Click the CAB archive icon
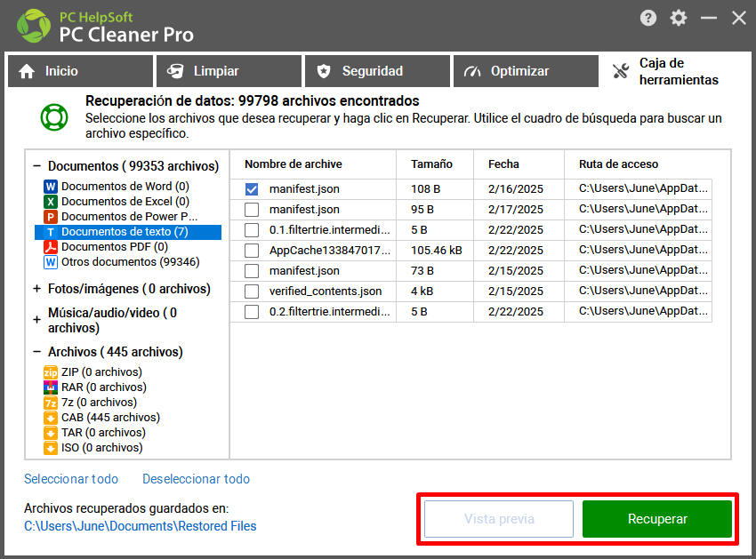Image resolution: width=756 pixels, height=559 pixels. [50, 418]
